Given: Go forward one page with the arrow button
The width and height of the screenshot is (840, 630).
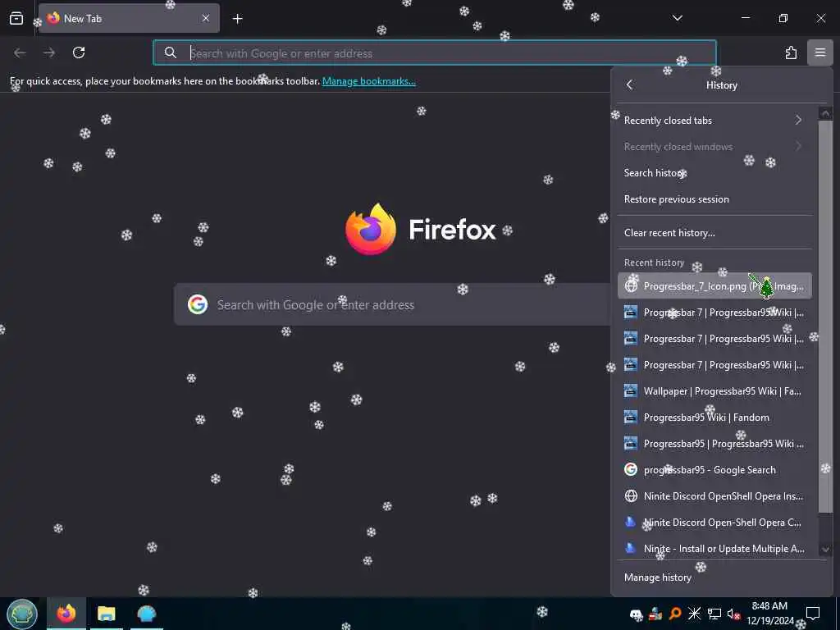Looking at the screenshot, I should pos(49,52).
